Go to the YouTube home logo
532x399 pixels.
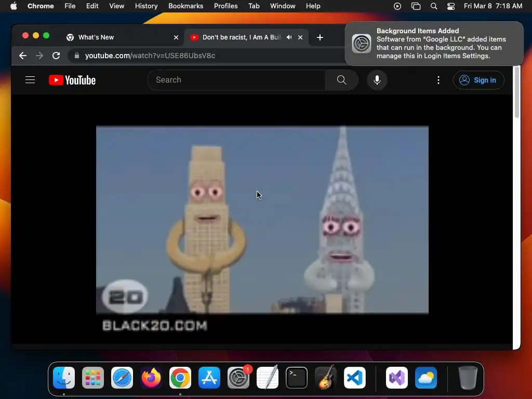(x=72, y=80)
